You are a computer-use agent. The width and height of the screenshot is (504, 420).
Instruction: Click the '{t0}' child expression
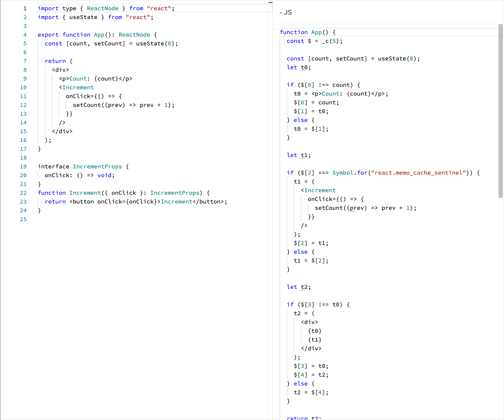[x=315, y=331]
